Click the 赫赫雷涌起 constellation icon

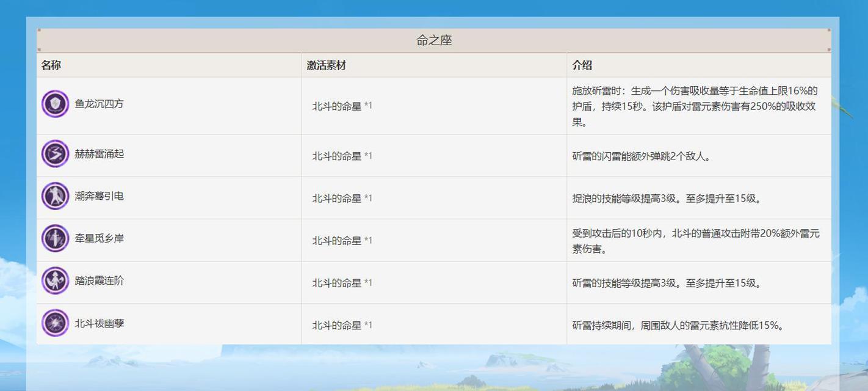pyautogui.click(x=55, y=153)
